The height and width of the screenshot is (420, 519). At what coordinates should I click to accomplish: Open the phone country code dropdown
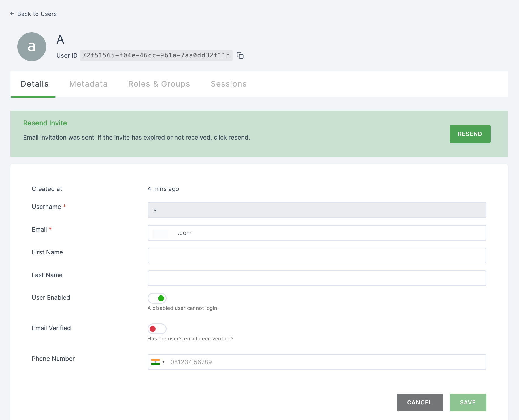pyautogui.click(x=158, y=362)
